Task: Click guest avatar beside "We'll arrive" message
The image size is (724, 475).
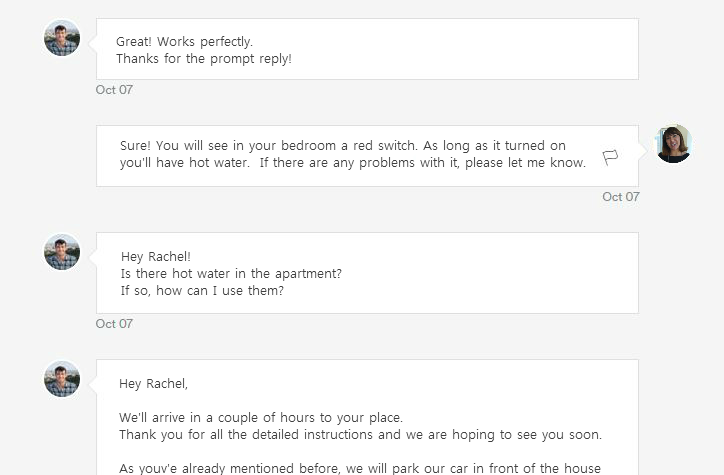Action: [x=62, y=379]
